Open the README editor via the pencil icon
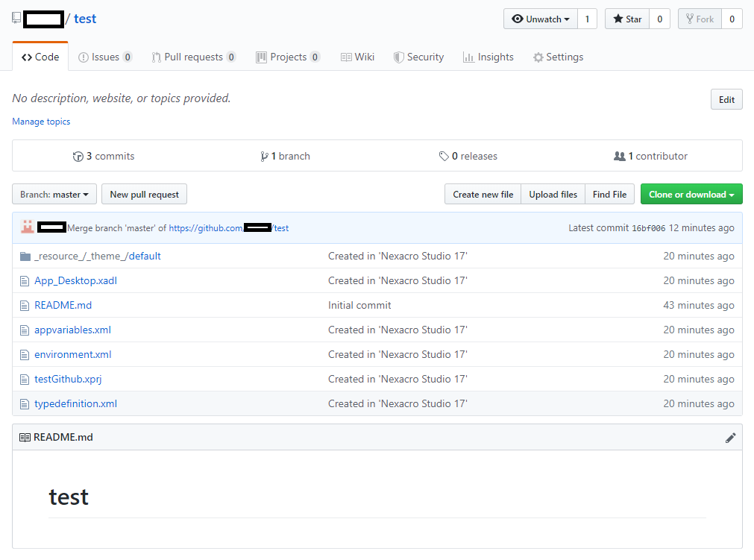This screenshot has height=560, width=754. (x=730, y=438)
